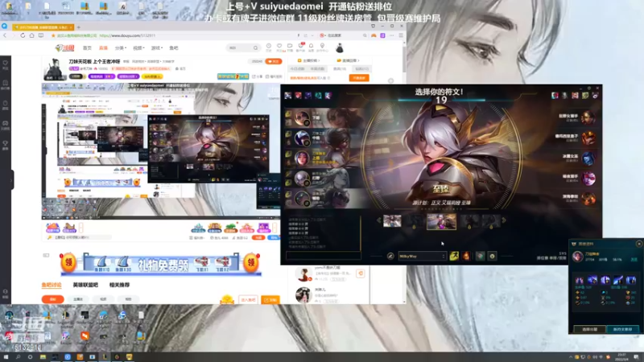The width and height of the screenshot is (644, 362).
Task: Expand the 游戏 navigation dropdown
Action: pyautogui.click(x=156, y=48)
